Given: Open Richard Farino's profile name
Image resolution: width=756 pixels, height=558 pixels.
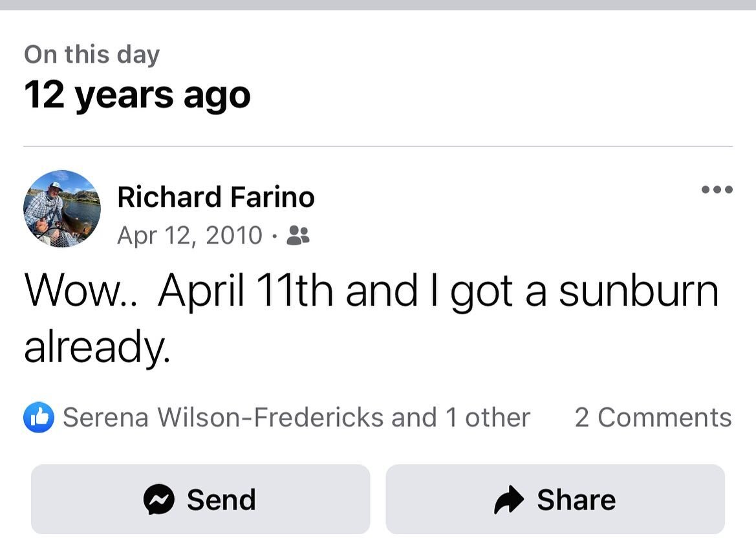Looking at the screenshot, I should click(216, 197).
